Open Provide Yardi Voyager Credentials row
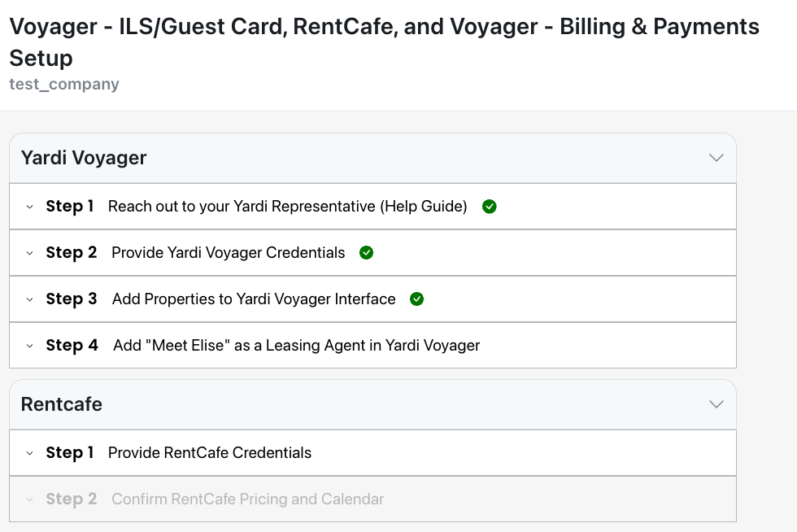Screen dimensions: 797x532 coord(372,253)
